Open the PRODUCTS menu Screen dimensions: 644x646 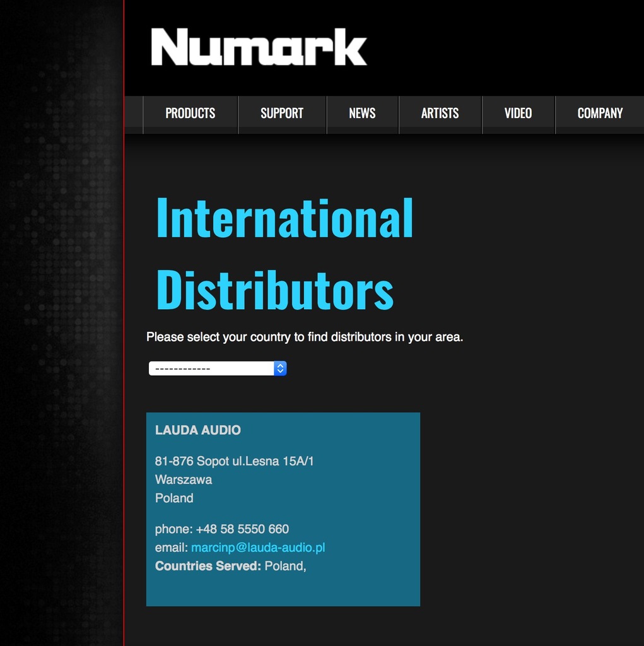point(190,114)
